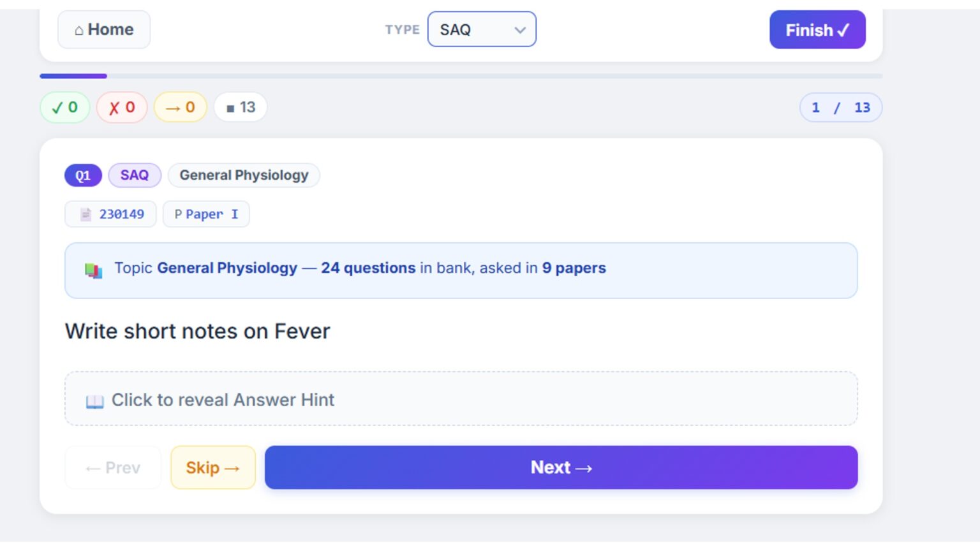Click the green correct count badge
The height and width of the screenshot is (551, 980).
click(64, 107)
